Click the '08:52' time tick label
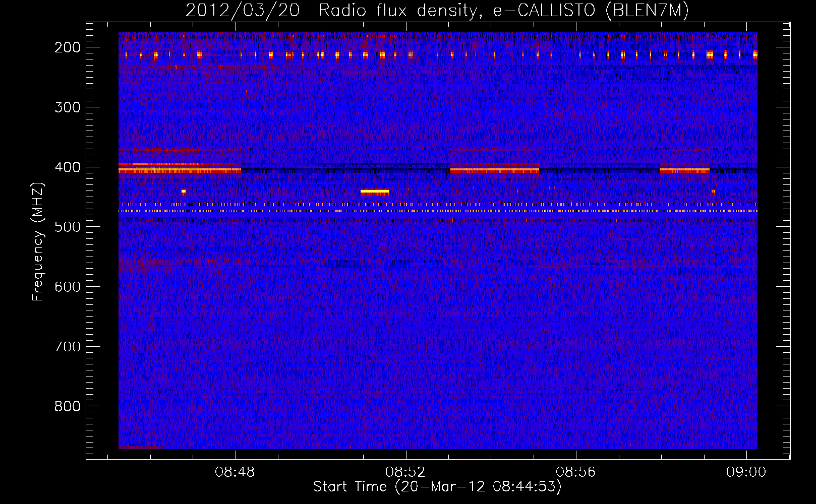 [405, 472]
